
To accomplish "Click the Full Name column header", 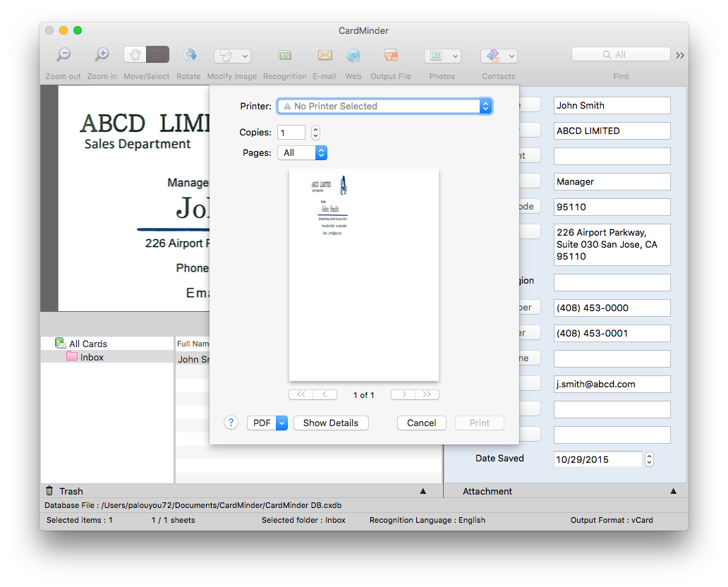I will pos(193,344).
